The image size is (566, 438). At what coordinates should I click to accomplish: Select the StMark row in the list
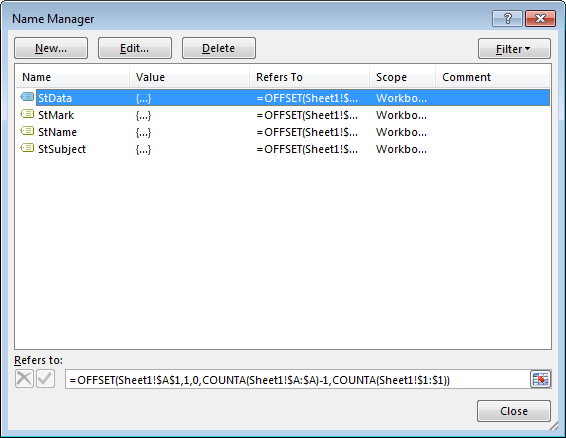(283, 115)
